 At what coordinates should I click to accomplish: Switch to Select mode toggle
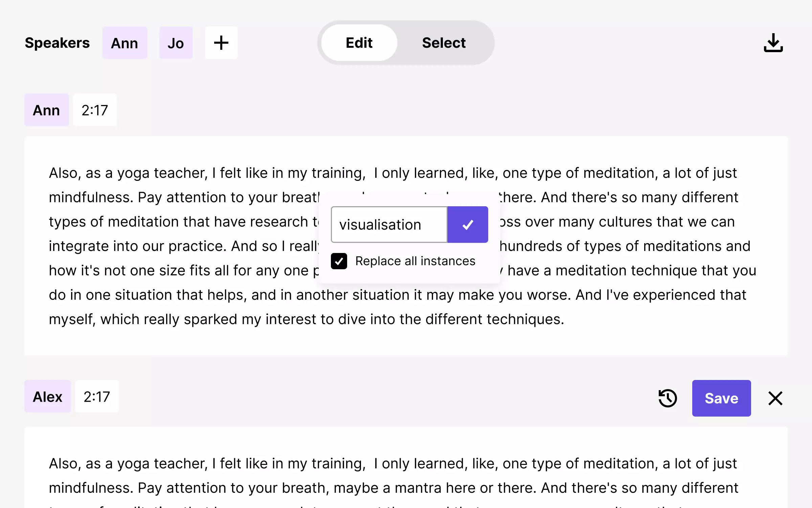click(x=444, y=42)
